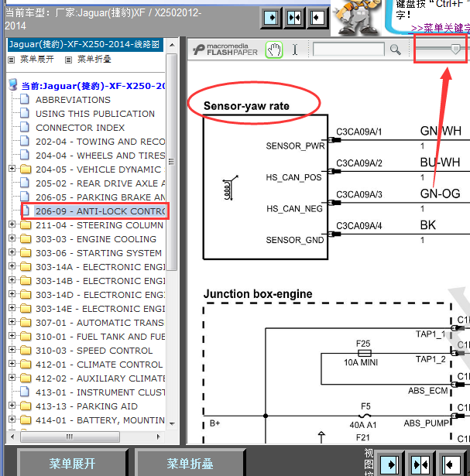Click the tree horizontal scrollbar right arrow
470x476 pixels.
tap(158, 437)
